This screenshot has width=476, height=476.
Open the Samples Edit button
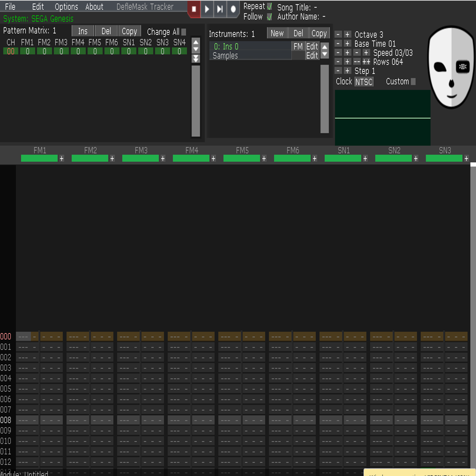click(312, 55)
